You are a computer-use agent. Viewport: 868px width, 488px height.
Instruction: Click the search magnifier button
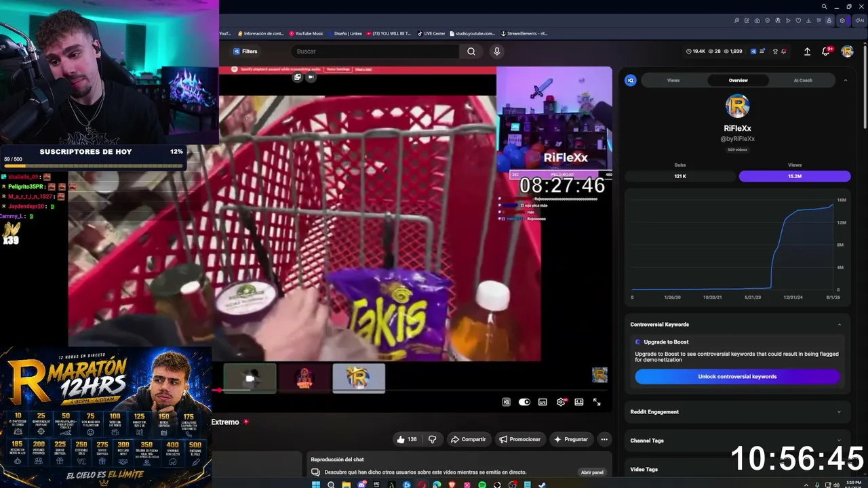(x=471, y=52)
